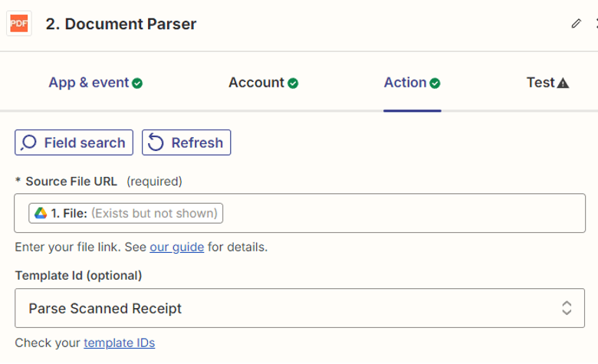Open the 'template IDs' link
Viewport: 598px width, 364px height.
tap(119, 343)
